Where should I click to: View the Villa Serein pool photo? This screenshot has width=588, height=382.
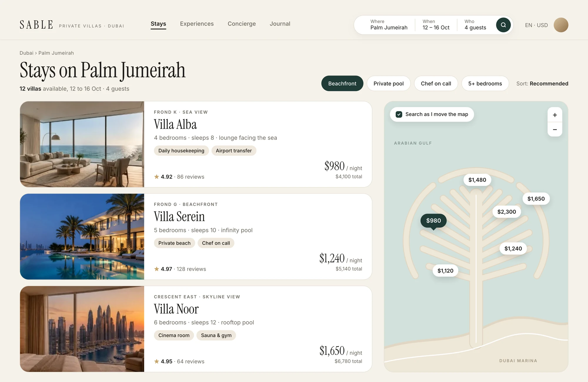[82, 236]
